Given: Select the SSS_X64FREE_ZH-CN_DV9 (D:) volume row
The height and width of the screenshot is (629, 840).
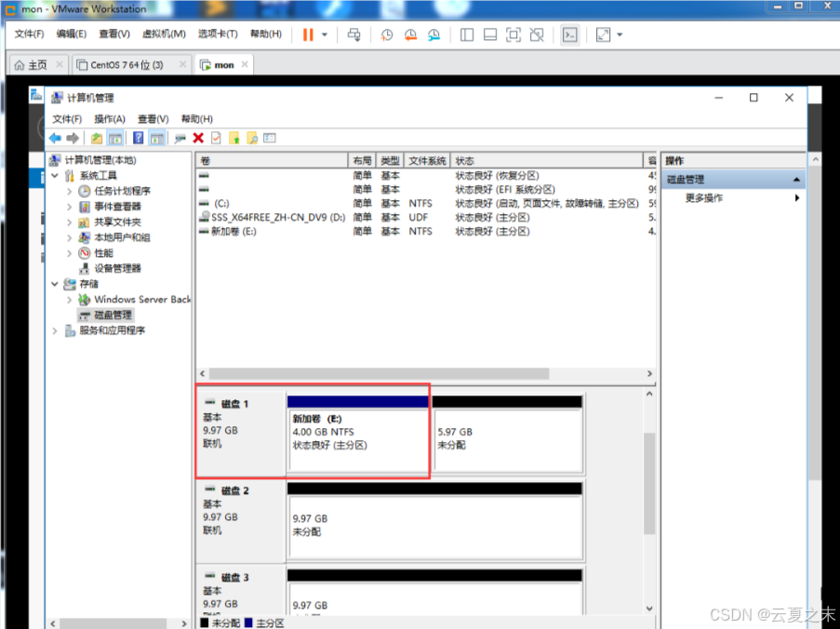Looking at the screenshot, I should click(x=426, y=218).
